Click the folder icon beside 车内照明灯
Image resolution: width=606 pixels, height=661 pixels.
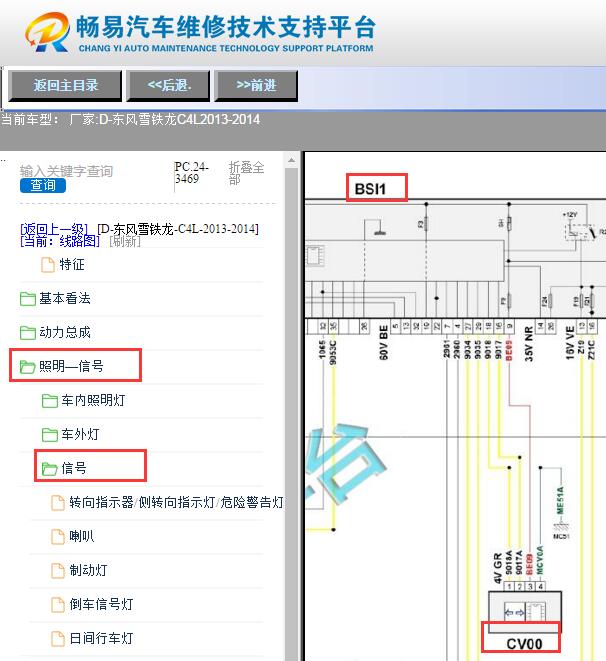50,400
